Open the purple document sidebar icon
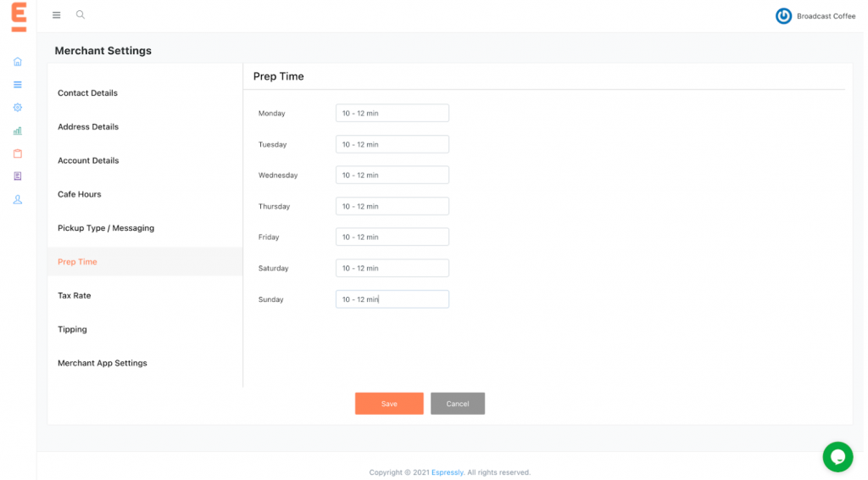The height and width of the screenshot is (480, 868). (18, 176)
